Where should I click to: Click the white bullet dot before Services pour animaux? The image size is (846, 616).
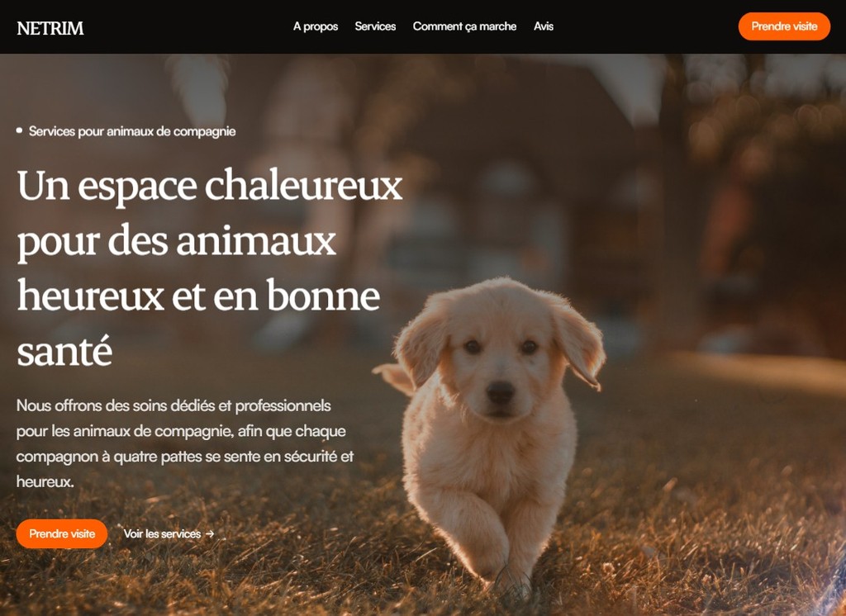20,130
